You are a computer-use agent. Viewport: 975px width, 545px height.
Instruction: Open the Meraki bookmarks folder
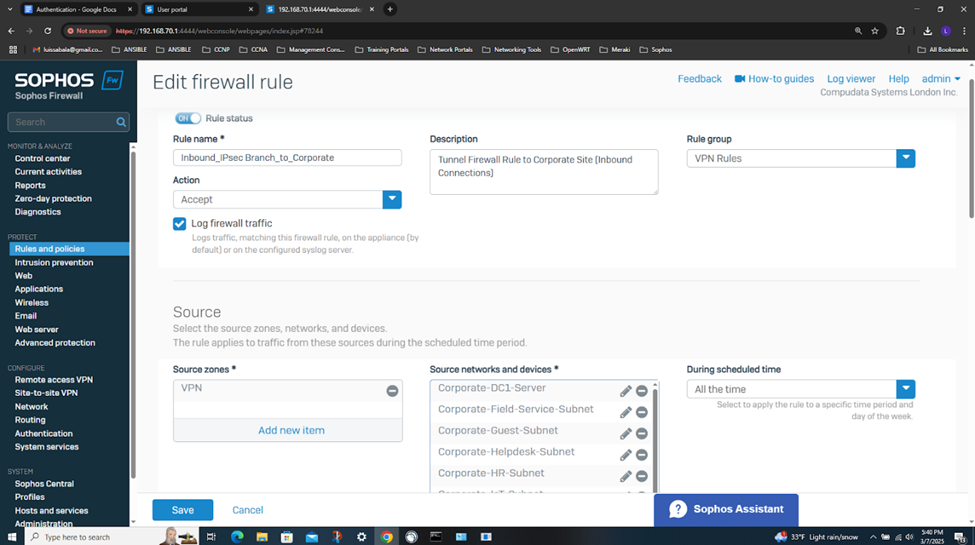tap(615, 50)
